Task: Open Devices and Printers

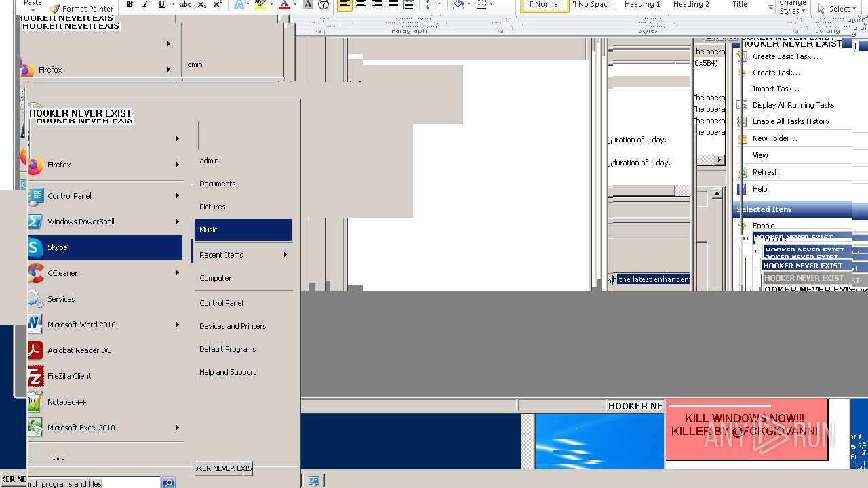Action: tap(243, 326)
